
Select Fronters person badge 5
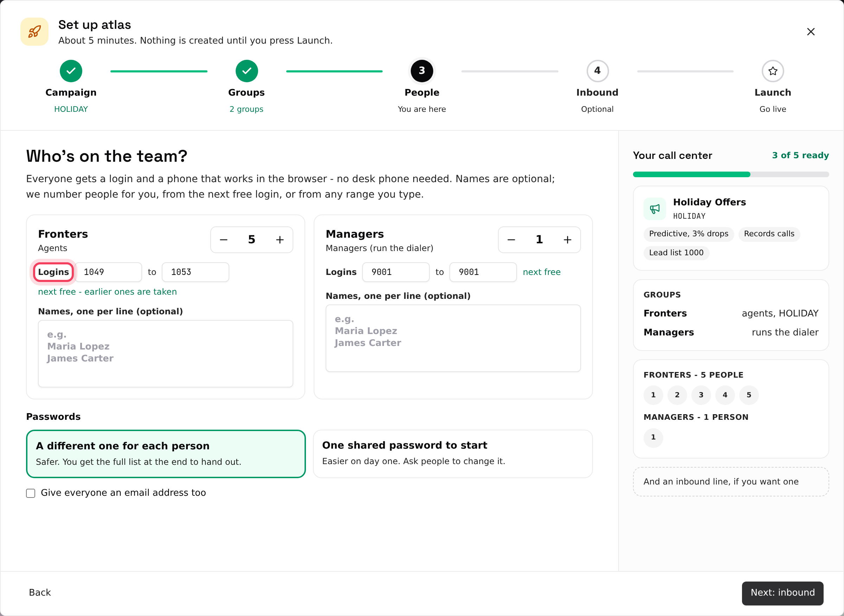coord(749,395)
